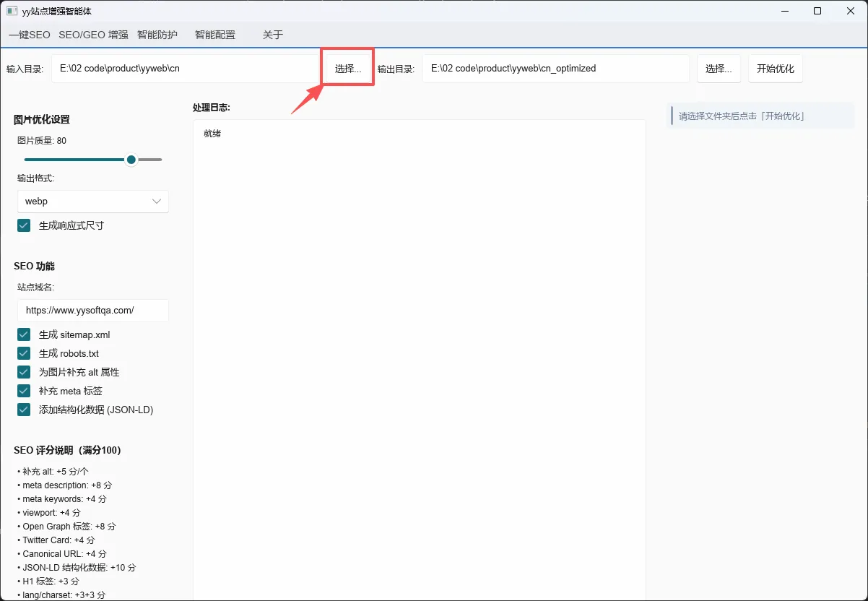Click the yy app icon in title bar
Screen dimensions: 868x601
(12, 11)
